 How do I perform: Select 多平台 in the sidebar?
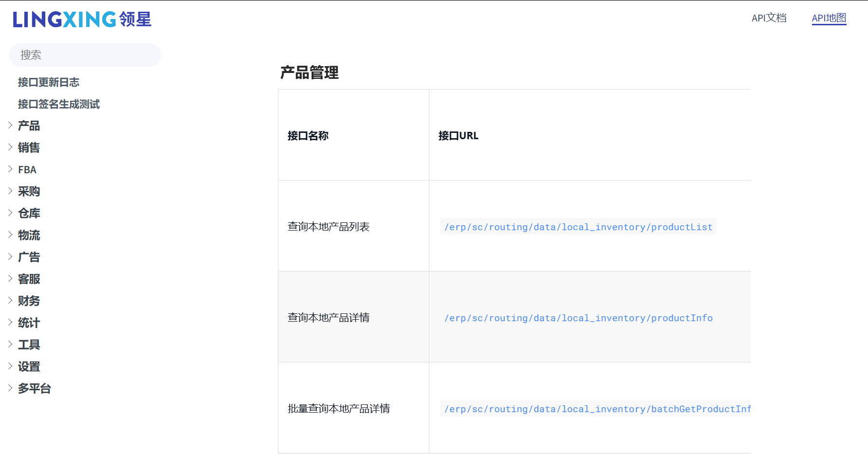coord(34,388)
